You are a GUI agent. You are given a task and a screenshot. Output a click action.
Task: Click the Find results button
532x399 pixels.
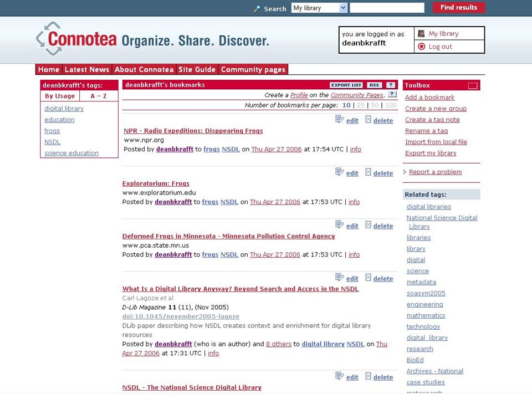458,7
